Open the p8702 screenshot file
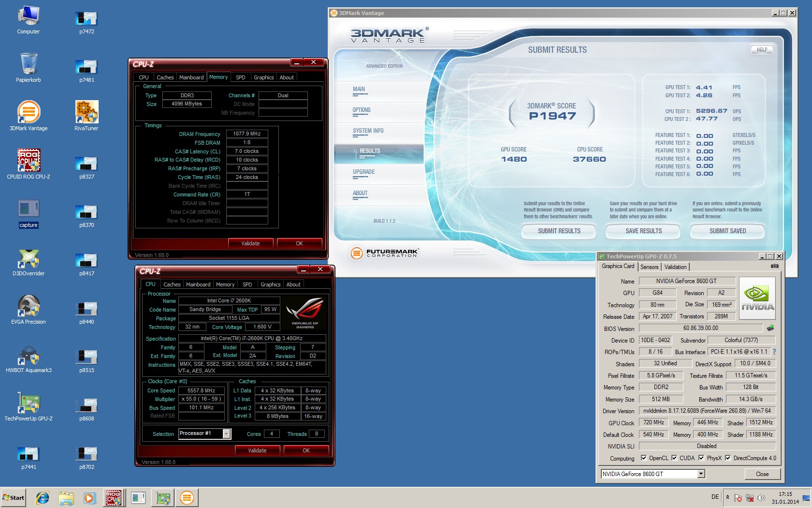 tap(87, 458)
